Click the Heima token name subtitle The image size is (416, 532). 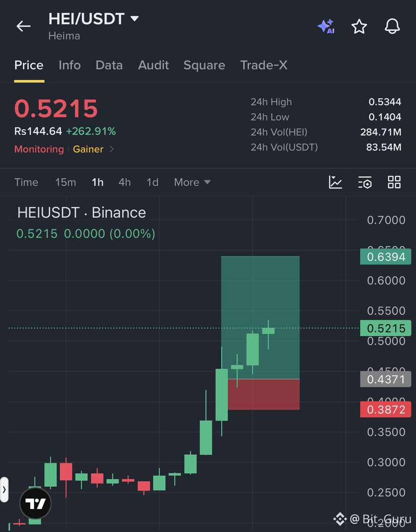(64, 36)
